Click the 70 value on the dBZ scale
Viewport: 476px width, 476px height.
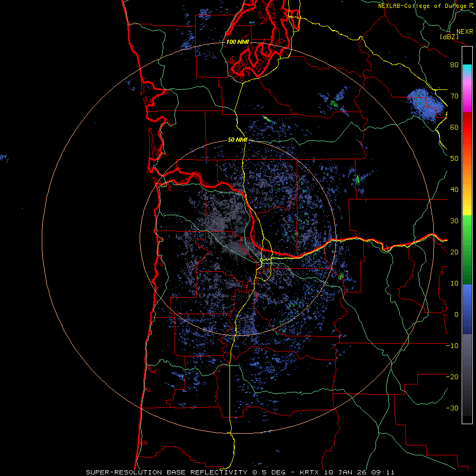point(454,96)
